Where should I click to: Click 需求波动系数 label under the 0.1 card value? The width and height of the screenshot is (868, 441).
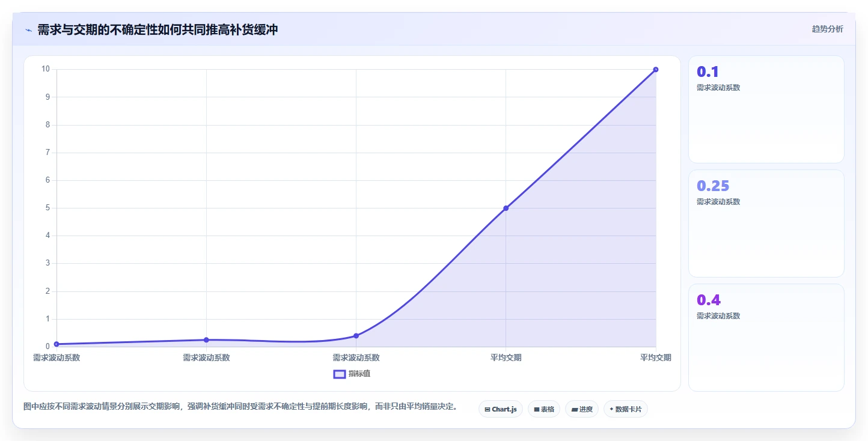point(718,88)
